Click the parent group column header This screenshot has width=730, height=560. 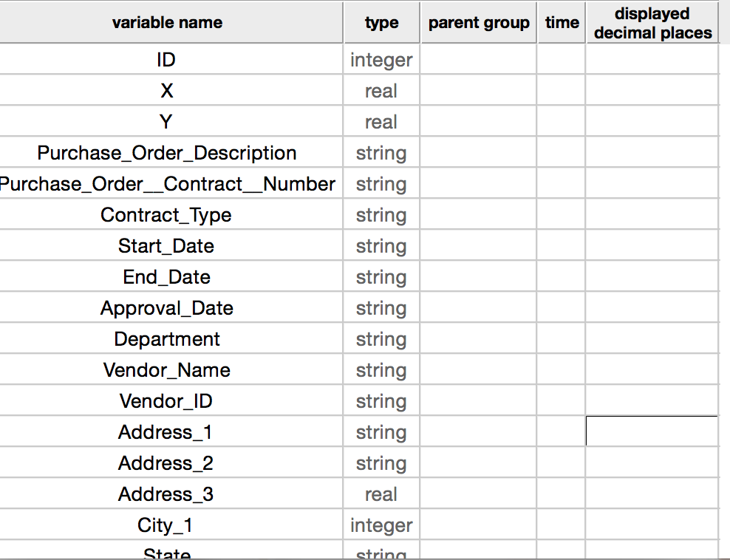coord(478,22)
